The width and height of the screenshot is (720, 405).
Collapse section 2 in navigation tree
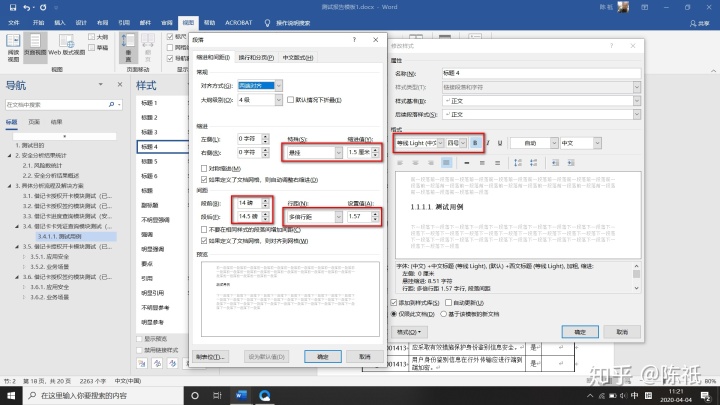click(x=10, y=155)
